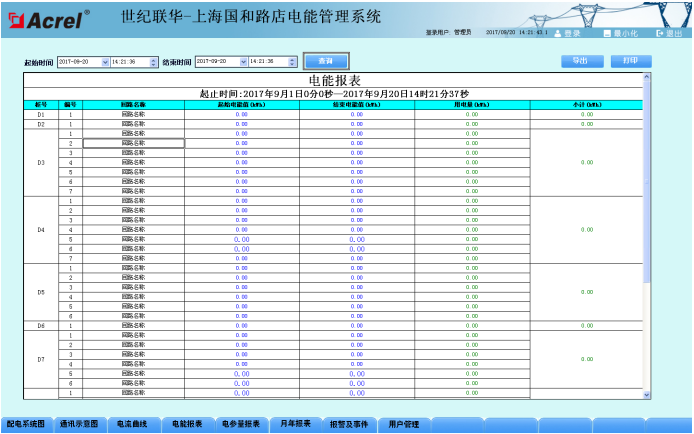Open the 月年报表 tab
Viewport: 694px width, 434px height.
click(294, 424)
